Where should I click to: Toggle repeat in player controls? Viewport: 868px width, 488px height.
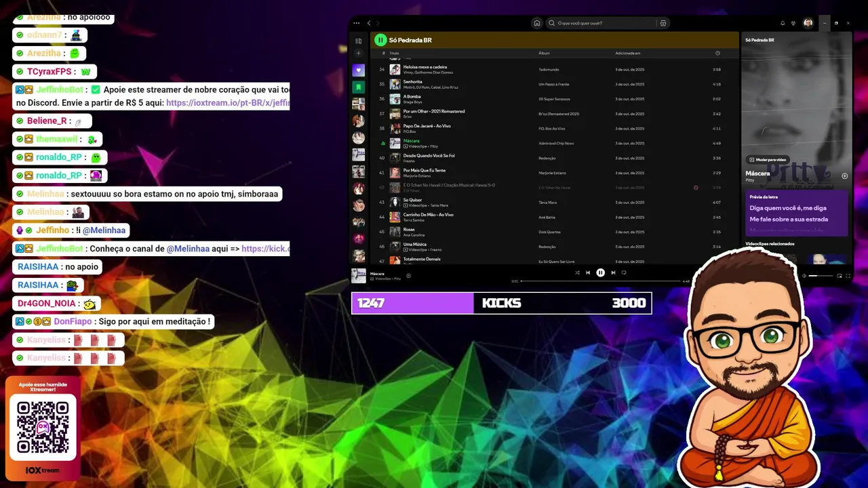coord(624,272)
